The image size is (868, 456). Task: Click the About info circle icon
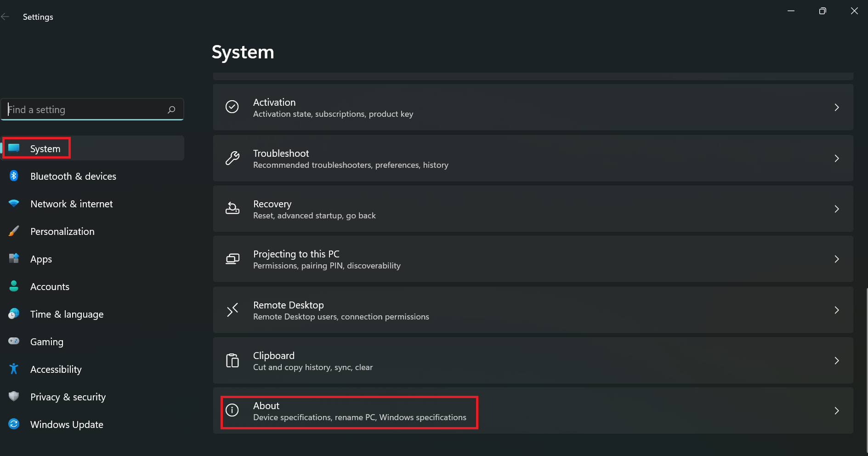pos(232,410)
